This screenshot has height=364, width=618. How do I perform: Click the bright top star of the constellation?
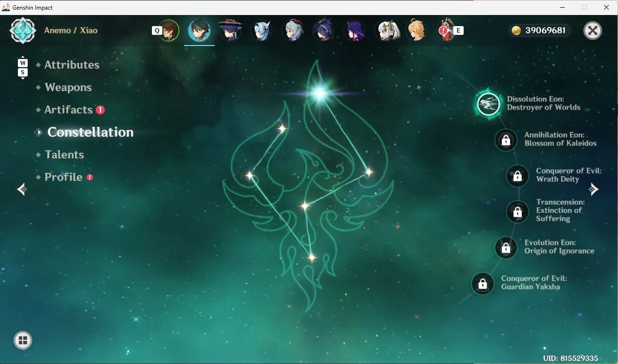tap(319, 93)
